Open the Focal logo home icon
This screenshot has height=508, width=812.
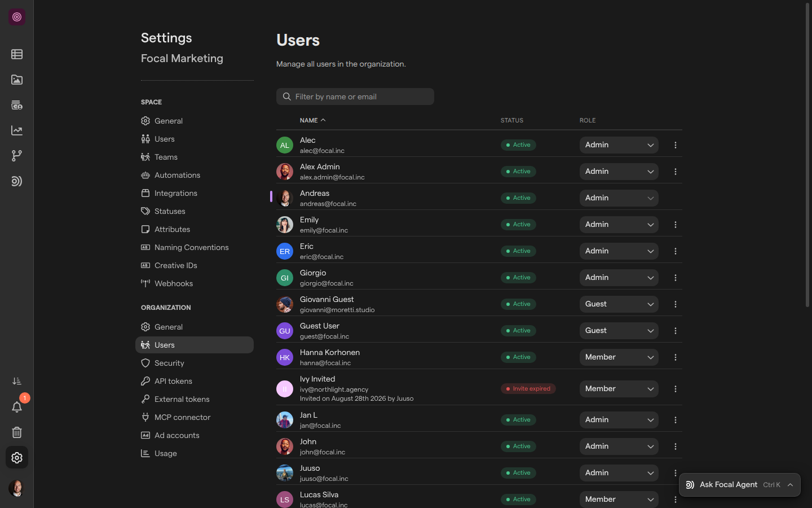(17, 17)
